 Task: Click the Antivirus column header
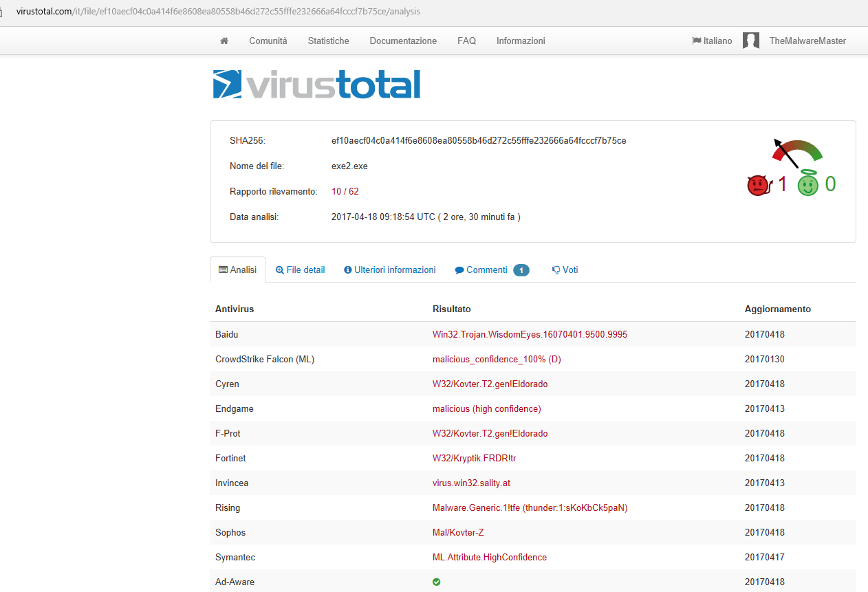[235, 309]
